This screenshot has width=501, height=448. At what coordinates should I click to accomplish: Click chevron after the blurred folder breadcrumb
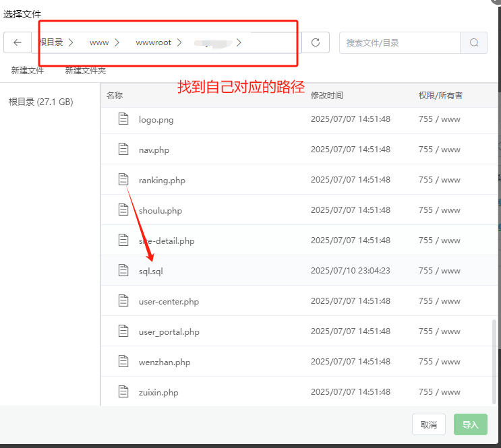click(239, 42)
